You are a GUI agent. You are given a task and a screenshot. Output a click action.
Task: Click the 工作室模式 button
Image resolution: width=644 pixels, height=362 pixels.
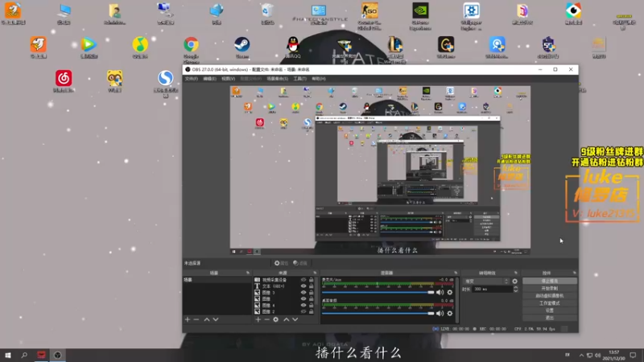click(550, 303)
